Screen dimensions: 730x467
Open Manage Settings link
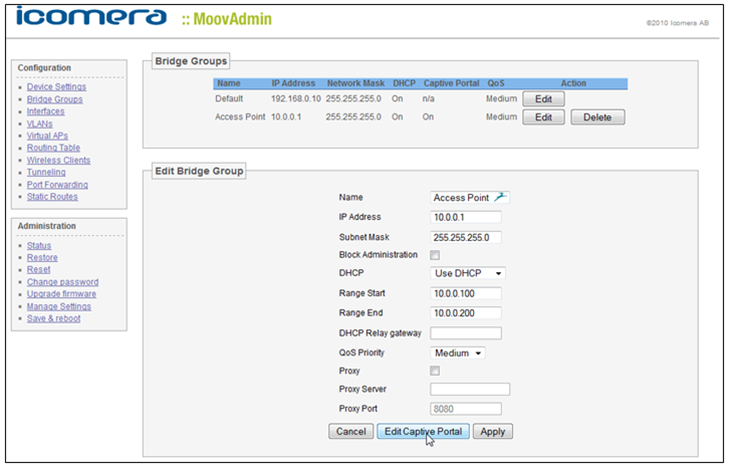[x=59, y=306]
